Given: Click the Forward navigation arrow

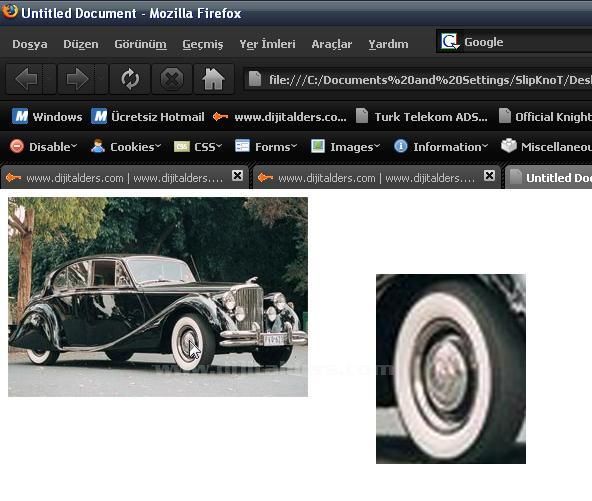Looking at the screenshot, I should pyautogui.click(x=77, y=79).
